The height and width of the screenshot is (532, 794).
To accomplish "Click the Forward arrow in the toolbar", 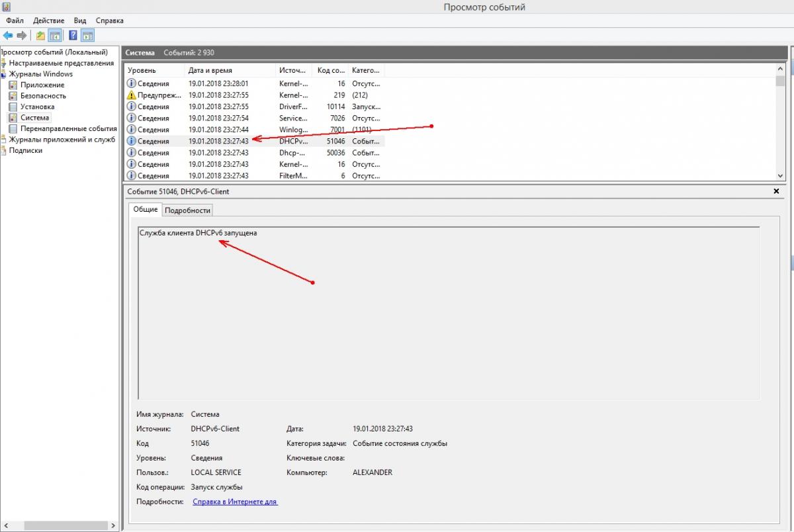I will tap(21, 36).
